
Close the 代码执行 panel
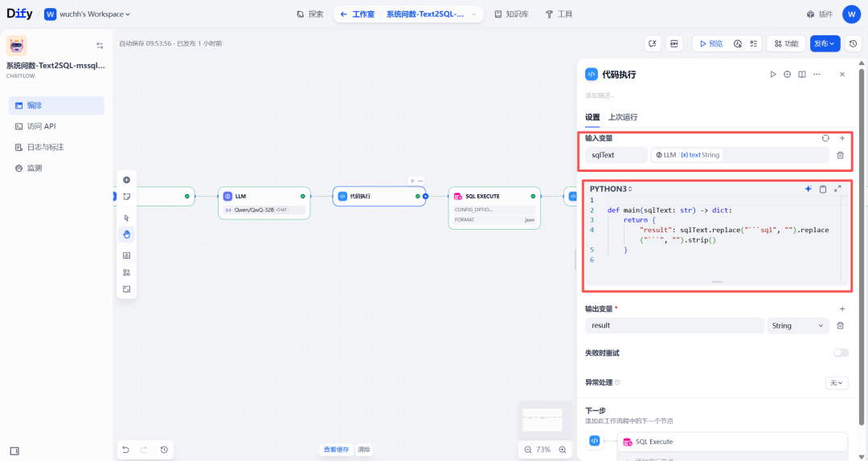click(x=842, y=74)
